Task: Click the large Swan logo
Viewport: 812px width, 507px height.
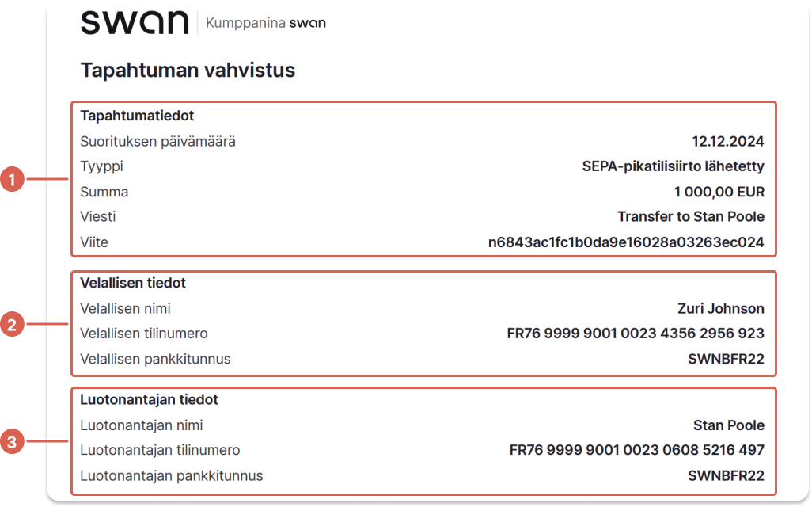Action: (135, 22)
